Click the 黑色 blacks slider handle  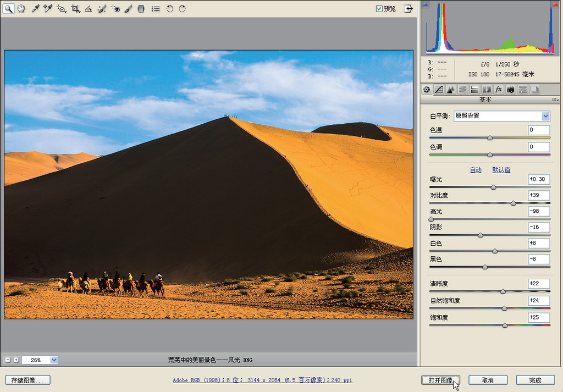tap(485, 267)
